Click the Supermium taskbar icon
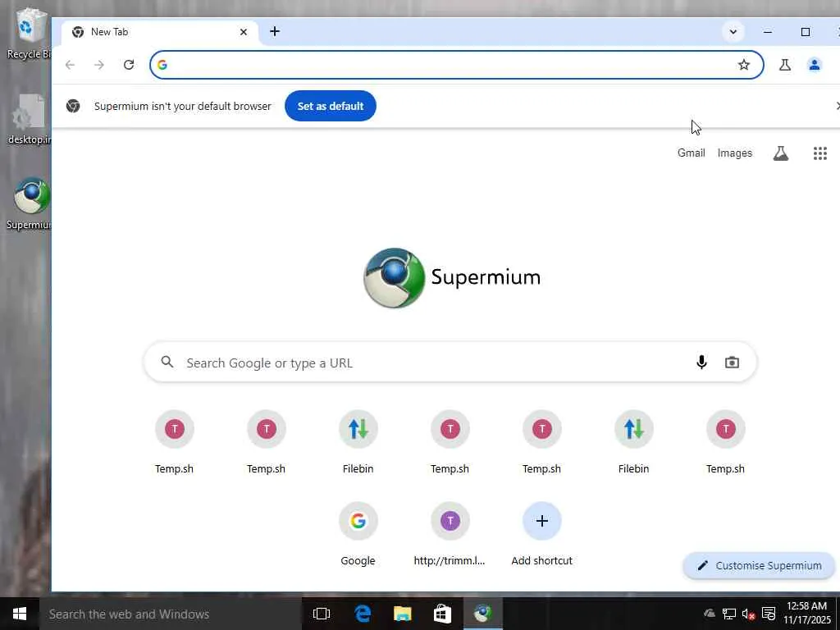 click(482, 614)
